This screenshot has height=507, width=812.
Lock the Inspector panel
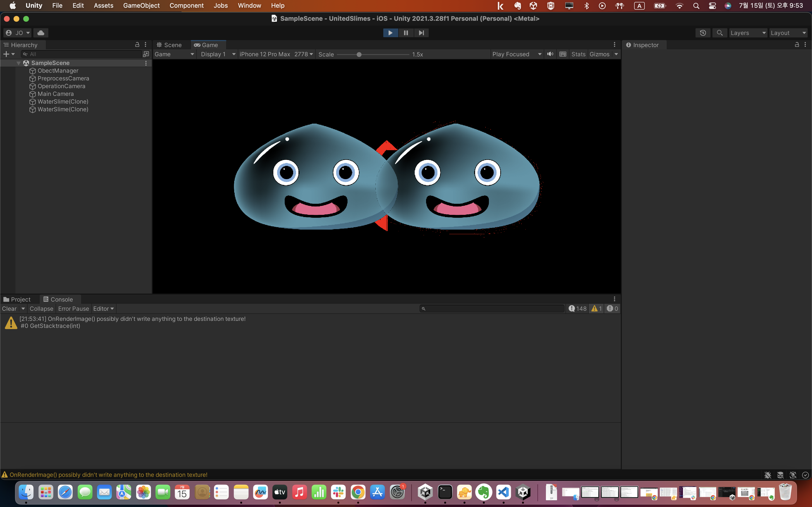797,45
